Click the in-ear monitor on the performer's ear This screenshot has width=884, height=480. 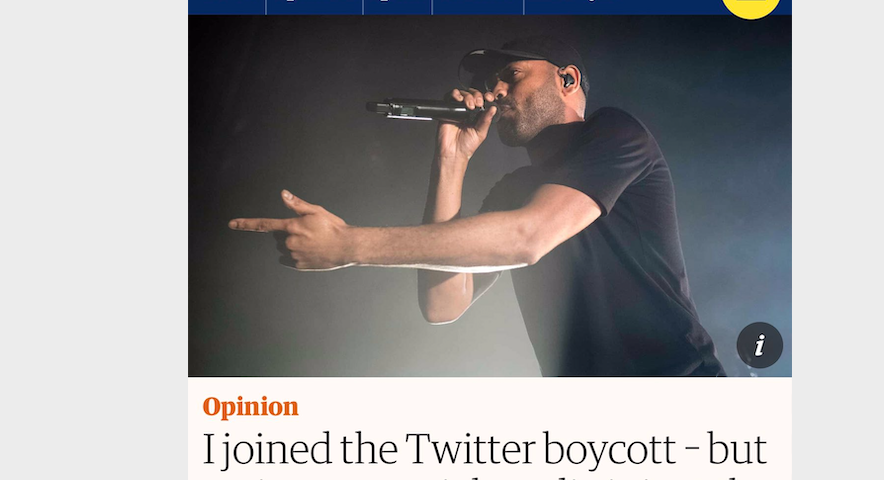566,79
